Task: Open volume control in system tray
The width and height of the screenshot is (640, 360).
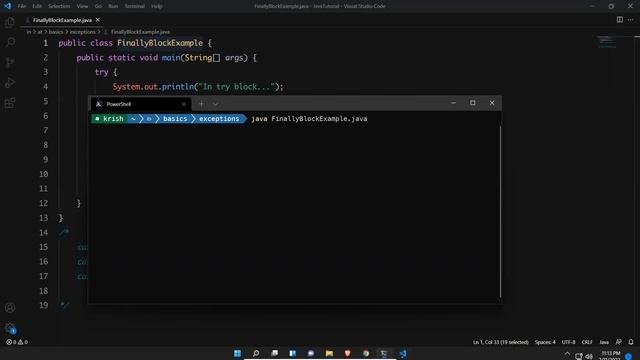Action: pos(589,356)
